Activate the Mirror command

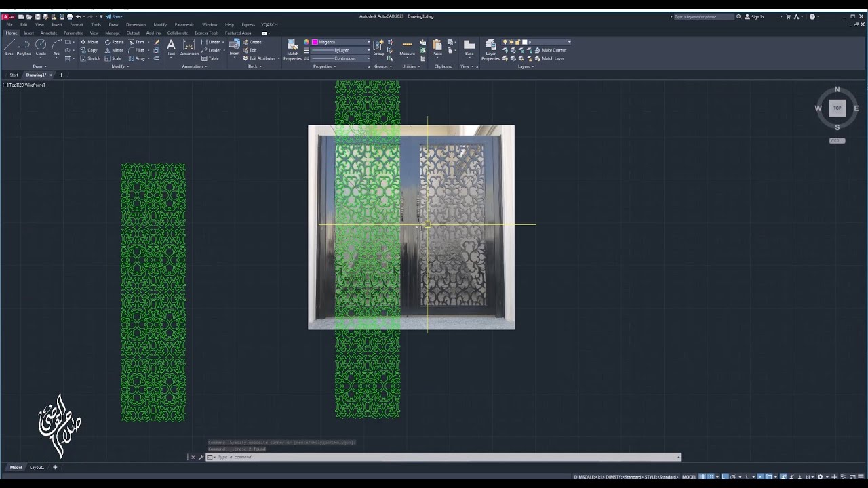114,50
